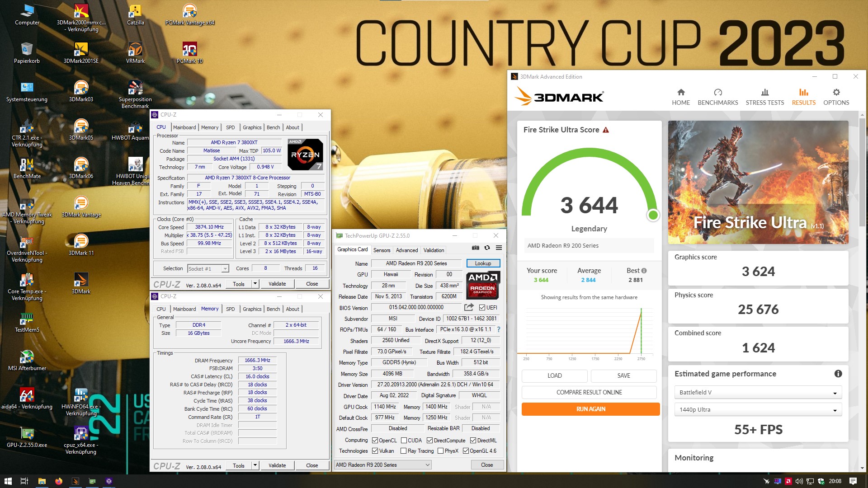Click score gauge end marker dot
This screenshot has width=868, height=488.
point(653,215)
